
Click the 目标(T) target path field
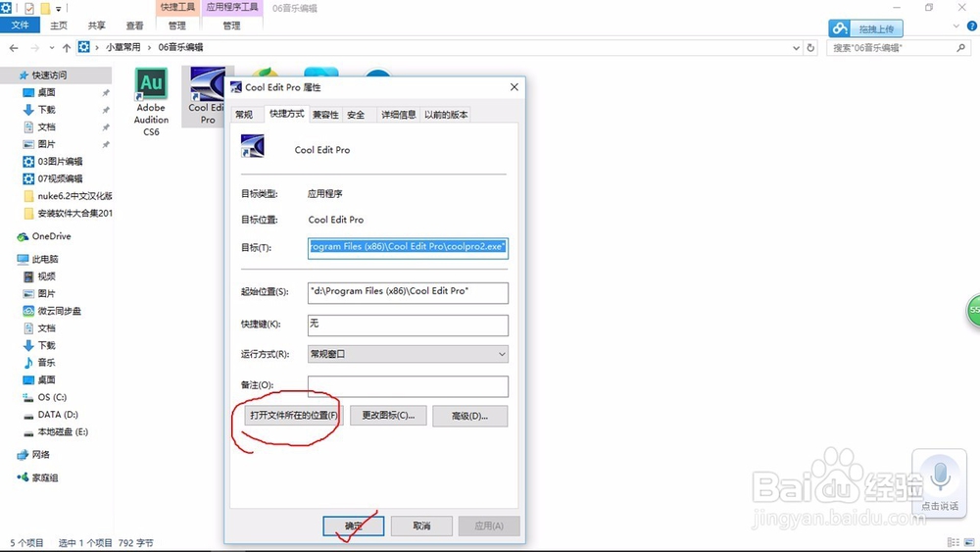click(408, 247)
